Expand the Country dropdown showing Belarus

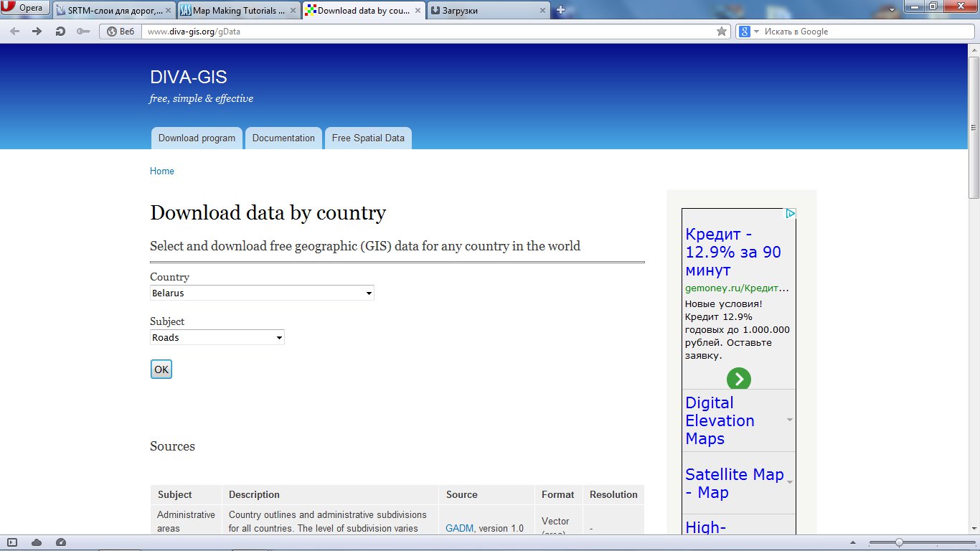coord(262,293)
